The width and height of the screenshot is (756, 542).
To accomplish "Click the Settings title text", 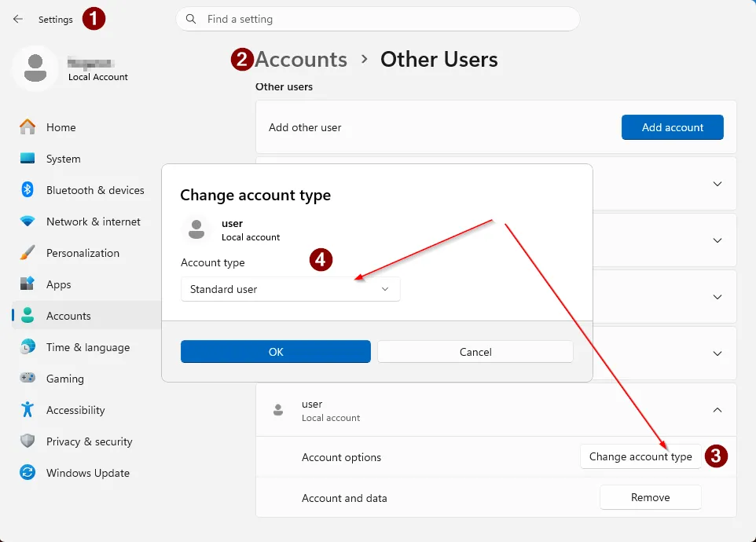I will [x=56, y=20].
